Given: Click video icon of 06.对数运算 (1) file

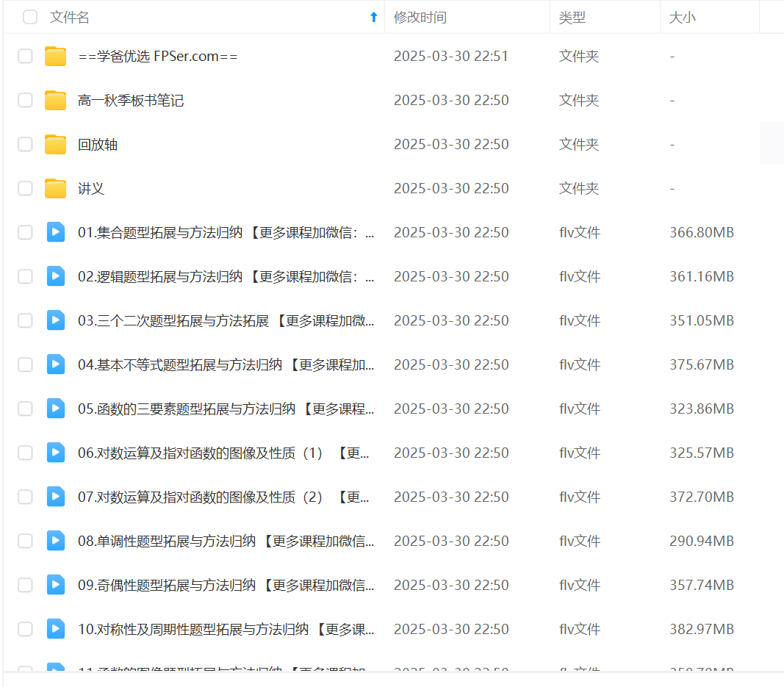Looking at the screenshot, I should click(56, 453).
